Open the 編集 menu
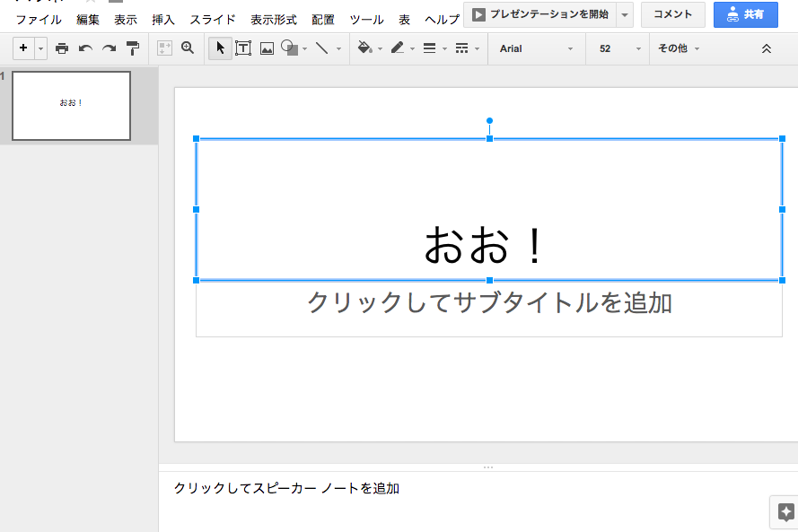 [x=88, y=20]
